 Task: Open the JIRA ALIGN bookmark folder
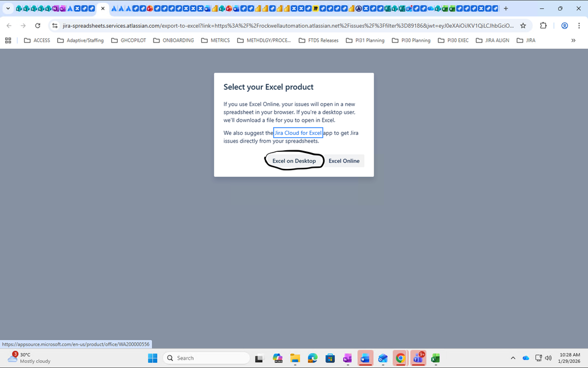coord(493,40)
